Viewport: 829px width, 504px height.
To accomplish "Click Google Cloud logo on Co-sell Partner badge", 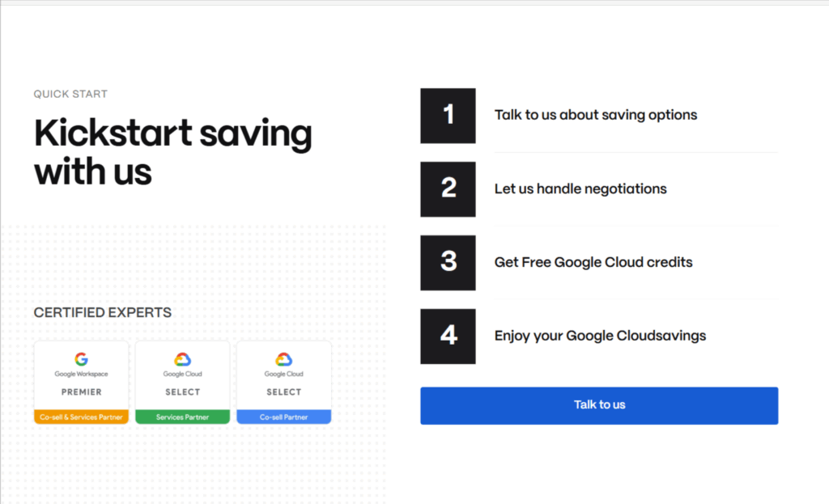I will [284, 359].
